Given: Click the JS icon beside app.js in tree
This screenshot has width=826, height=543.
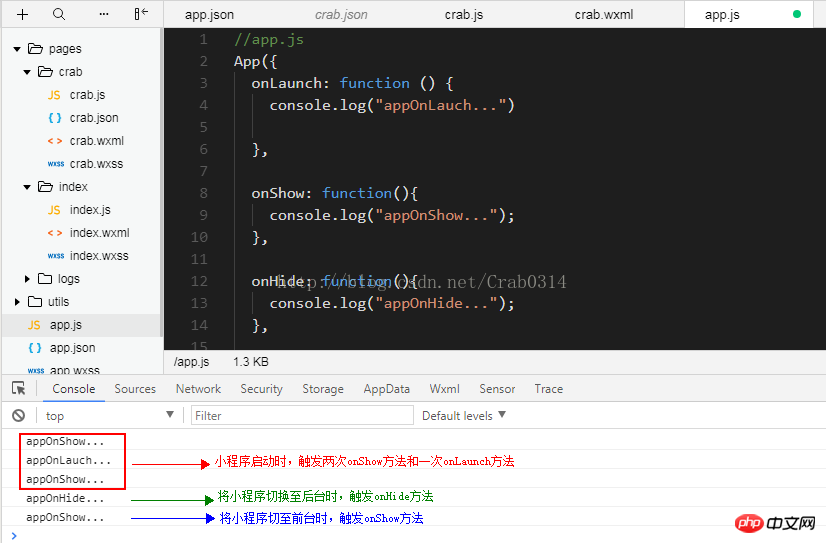Looking at the screenshot, I should coord(34,325).
